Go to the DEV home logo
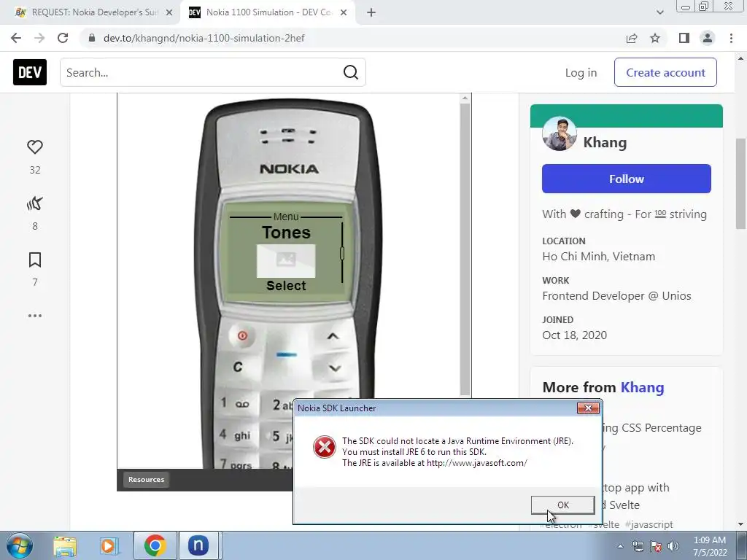The image size is (747, 560). [30, 72]
